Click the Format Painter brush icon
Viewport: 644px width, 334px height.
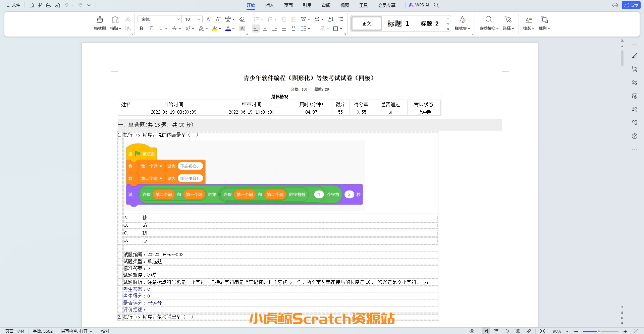[x=100, y=19]
